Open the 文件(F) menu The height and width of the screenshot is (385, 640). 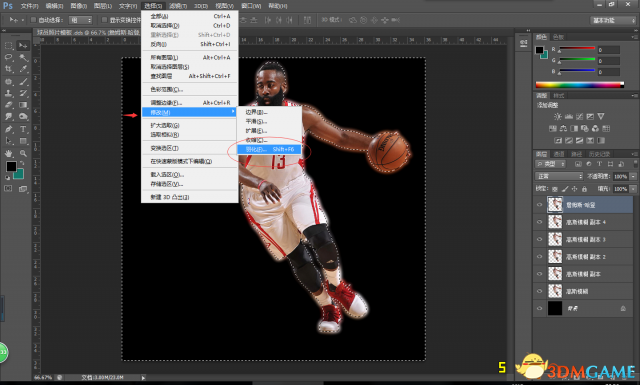pyautogui.click(x=29, y=6)
